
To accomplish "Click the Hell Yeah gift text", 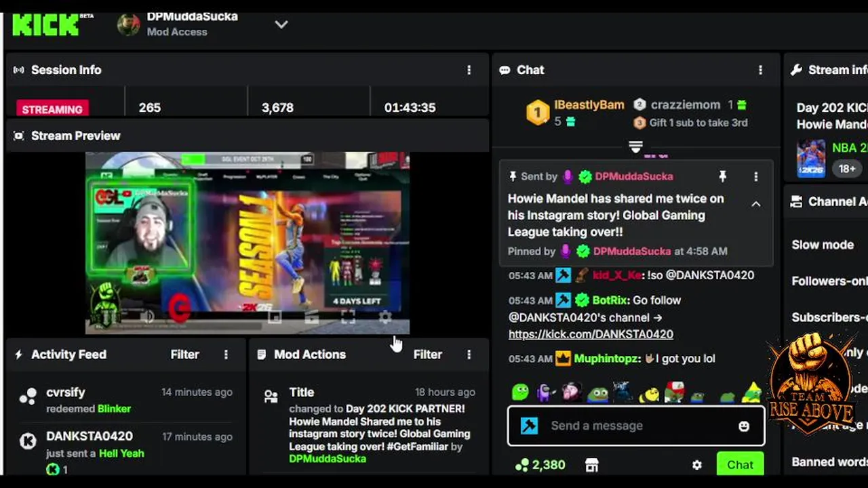I will [x=121, y=453].
